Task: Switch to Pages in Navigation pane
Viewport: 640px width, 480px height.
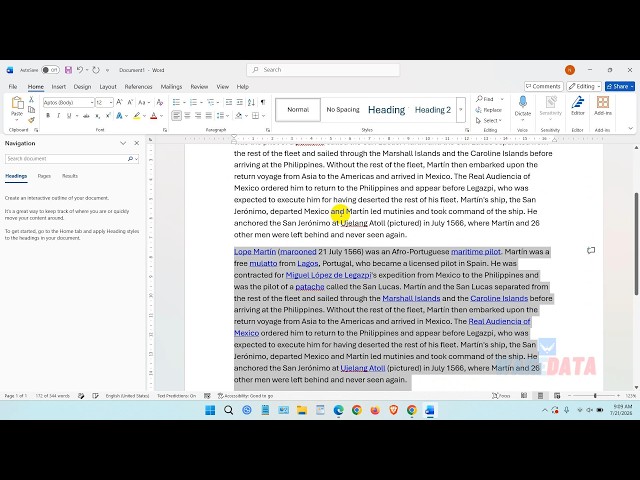Action: pyautogui.click(x=44, y=176)
